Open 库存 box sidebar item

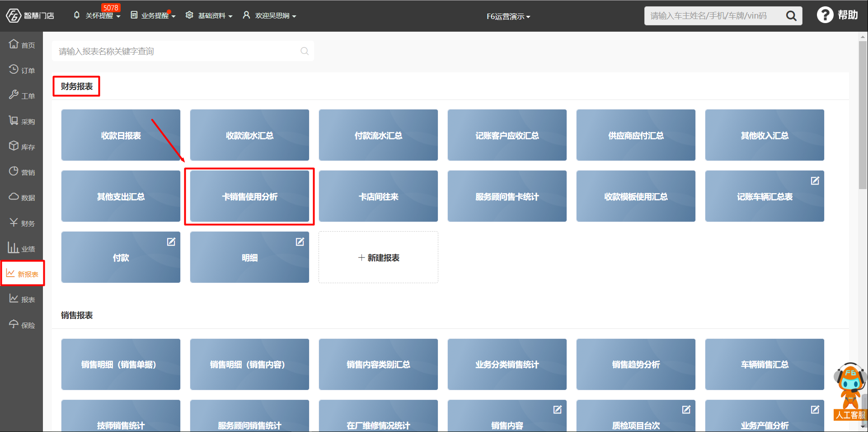click(22, 147)
